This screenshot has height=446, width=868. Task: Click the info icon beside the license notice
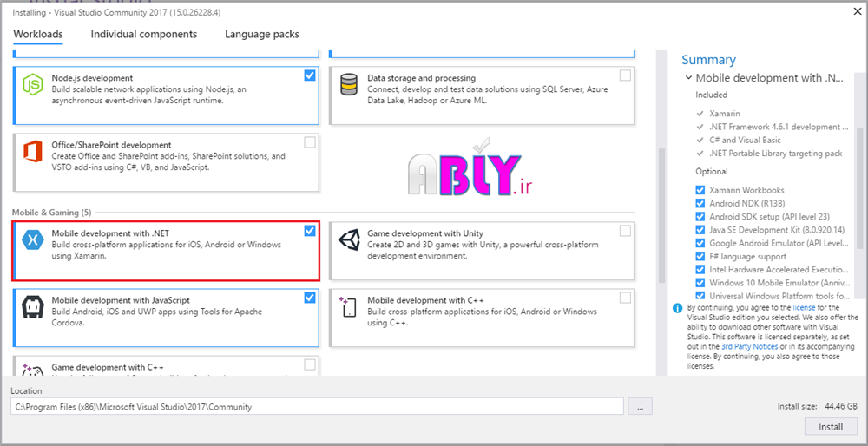click(677, 308)
